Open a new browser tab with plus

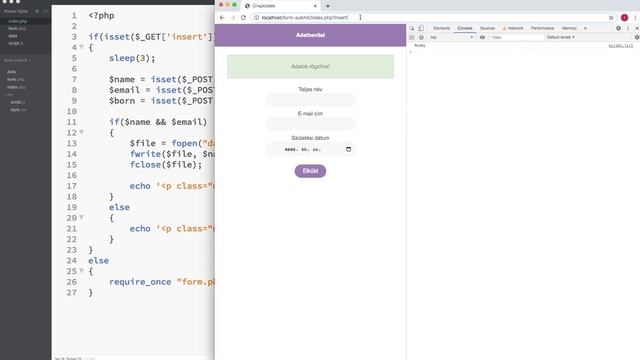click(x=328, y=6)
